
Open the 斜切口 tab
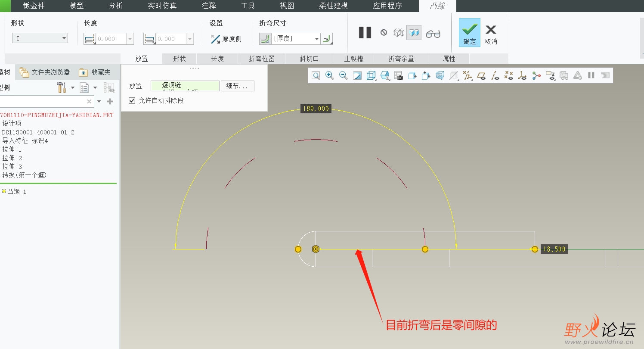coord(309,59)
